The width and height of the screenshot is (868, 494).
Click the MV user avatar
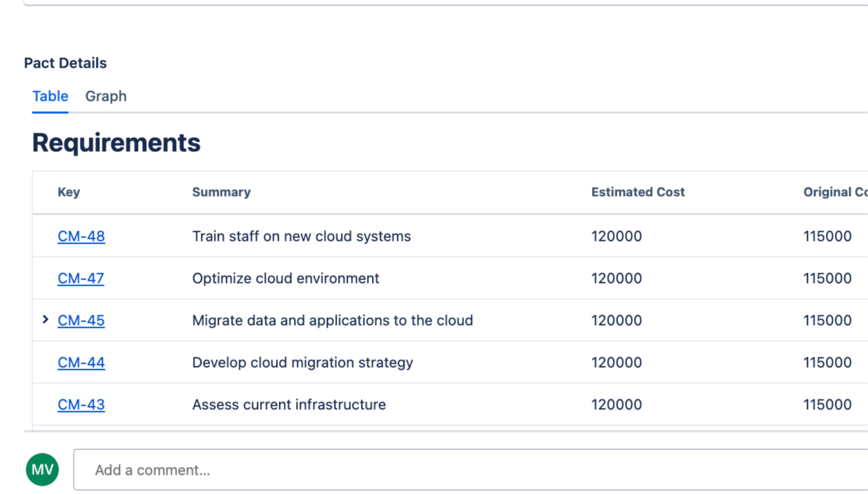pyautogui.click(x=42, y=470)
